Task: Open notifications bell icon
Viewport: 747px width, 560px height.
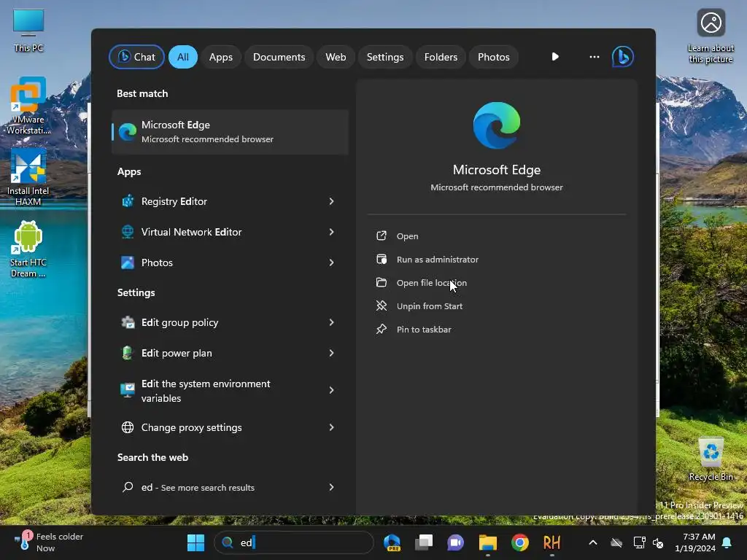Action: (x=727, y=542)
